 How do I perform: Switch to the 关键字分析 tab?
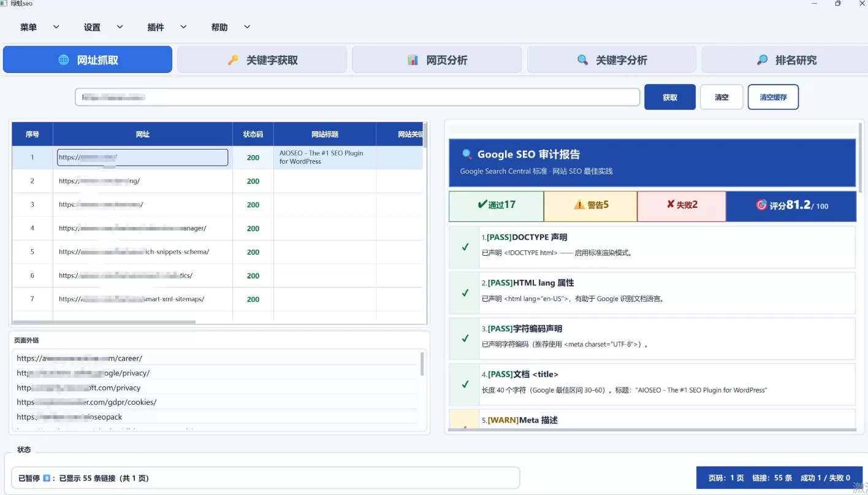[612, 59]
